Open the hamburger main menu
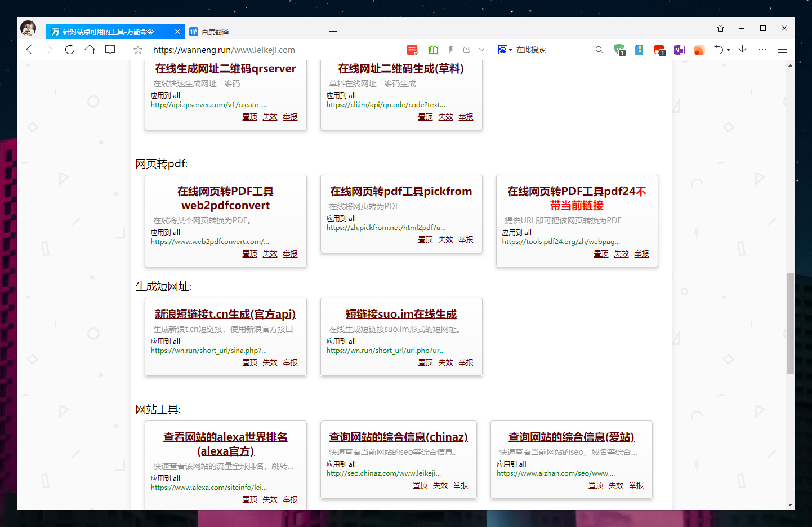This screenshot has height=527, width=812. tap(782, 50)
